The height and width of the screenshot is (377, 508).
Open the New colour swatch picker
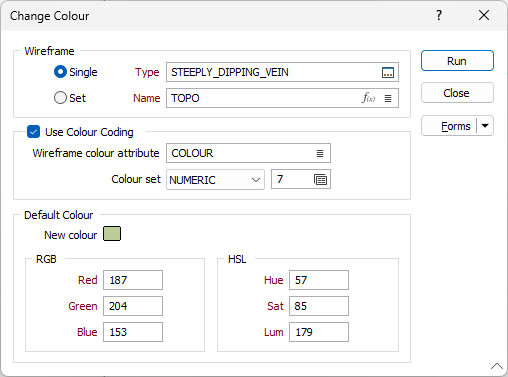tap(112, 234)
